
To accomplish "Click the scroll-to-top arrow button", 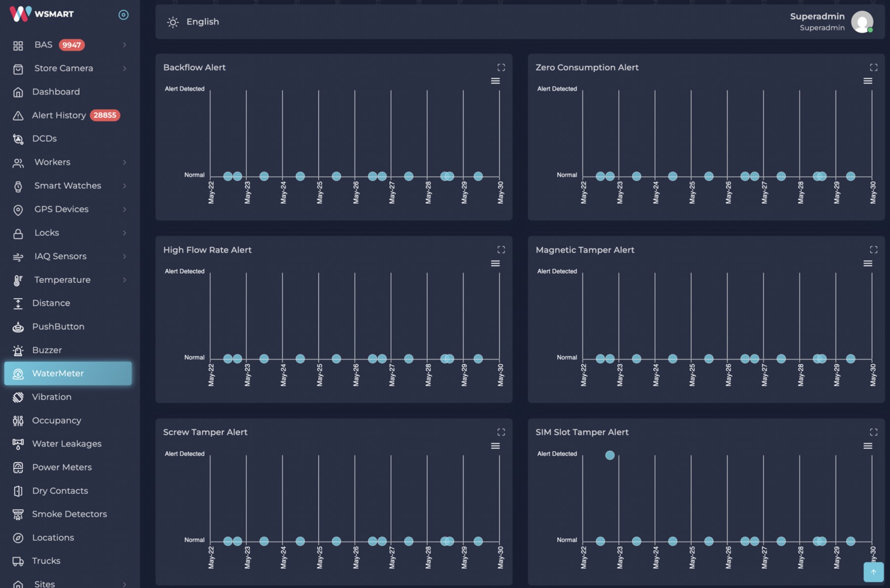I will click(873, 572).
